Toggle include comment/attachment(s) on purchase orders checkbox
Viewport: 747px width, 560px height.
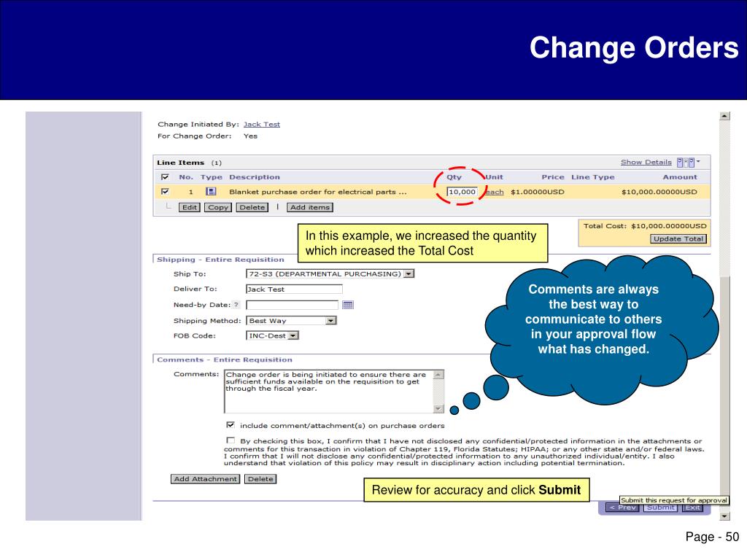click(231, 425)
